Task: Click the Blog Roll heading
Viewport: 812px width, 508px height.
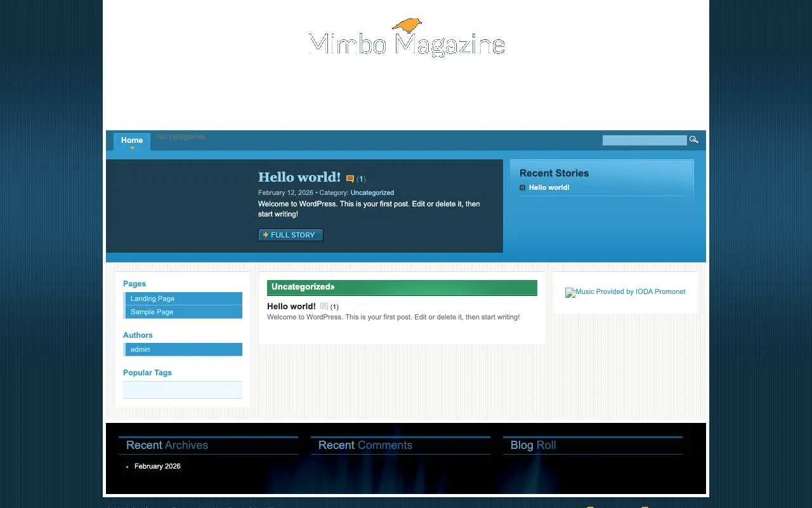Action: (534, 445)
